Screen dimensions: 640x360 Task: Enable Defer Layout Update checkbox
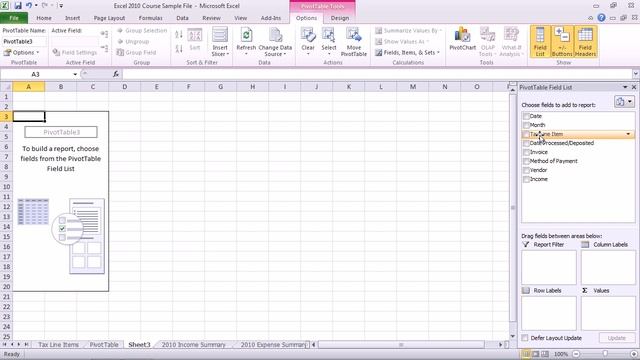coord(525,338)
